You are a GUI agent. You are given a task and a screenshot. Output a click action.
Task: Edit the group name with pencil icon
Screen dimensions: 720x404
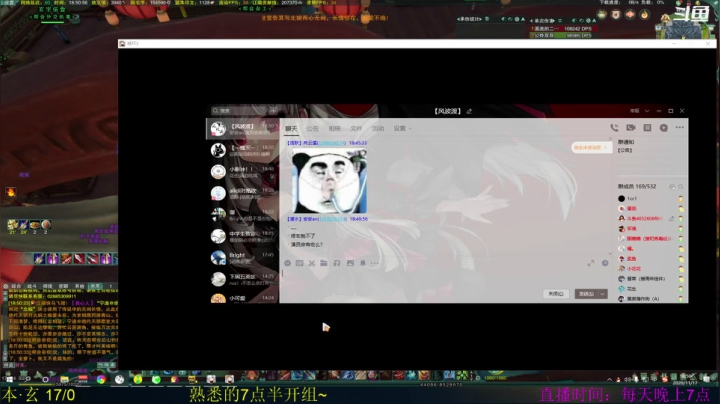469,111
